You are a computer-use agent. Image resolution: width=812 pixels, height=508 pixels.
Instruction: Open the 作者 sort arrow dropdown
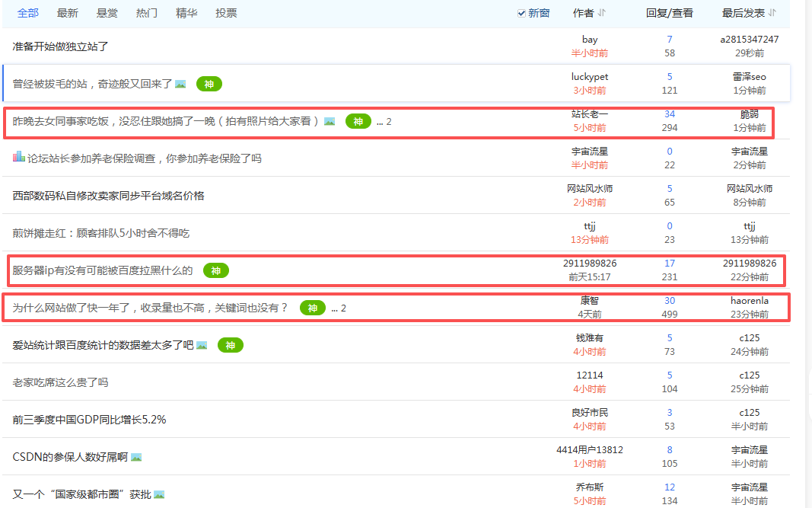point(602,13)
